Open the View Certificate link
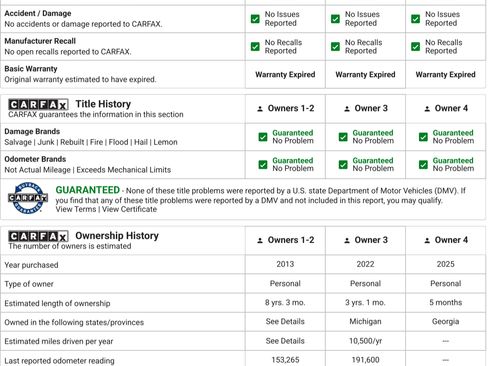Screen dimensions: 488x366 click(129, 209)
